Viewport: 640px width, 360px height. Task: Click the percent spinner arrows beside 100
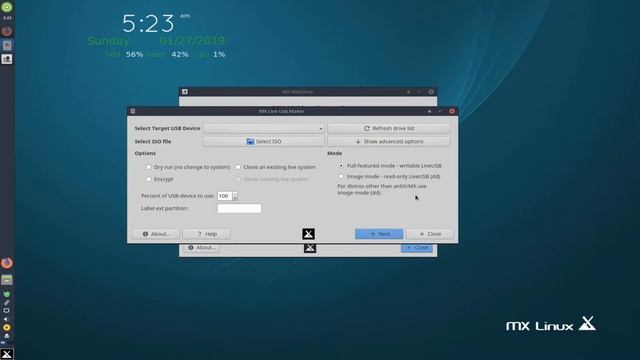pos(235,196)
